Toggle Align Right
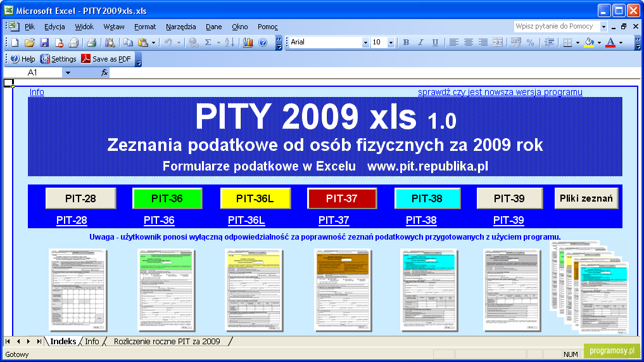Screen dimensions: 644x362 tap(483, 42)
